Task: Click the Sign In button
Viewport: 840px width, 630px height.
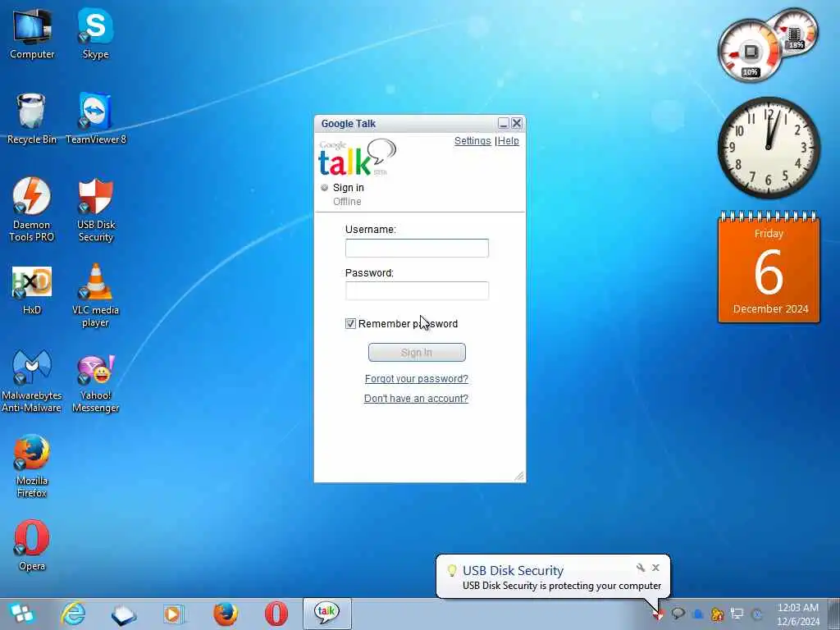Action: click(417, 353)
